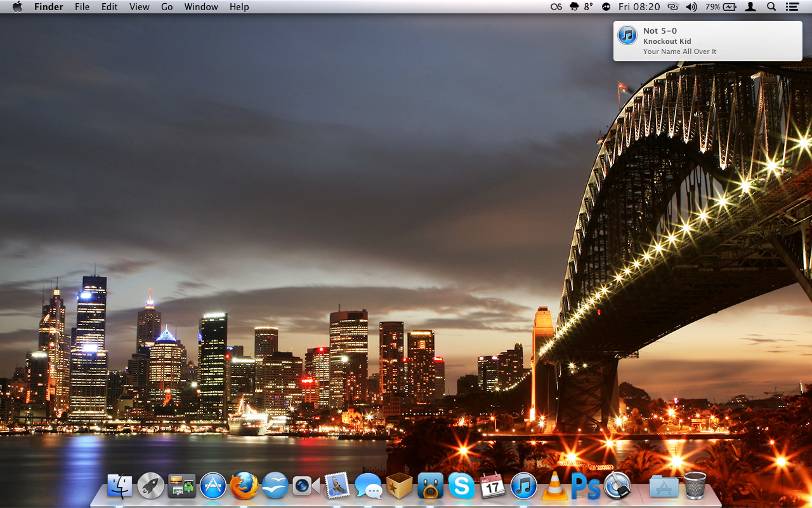This screenshot has width=812, height=508.
Task: Click the swirl icon beside the clock
Action: click(673, 7)
